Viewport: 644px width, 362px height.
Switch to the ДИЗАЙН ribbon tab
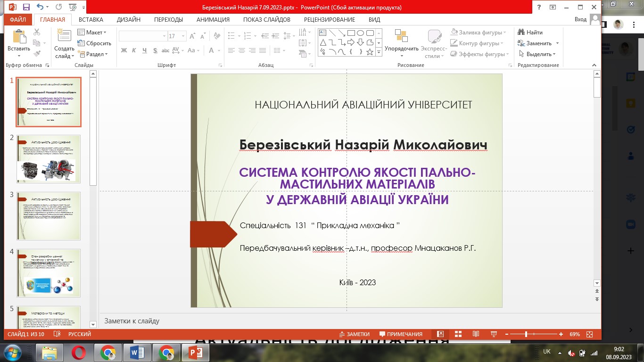coord(129,19)
